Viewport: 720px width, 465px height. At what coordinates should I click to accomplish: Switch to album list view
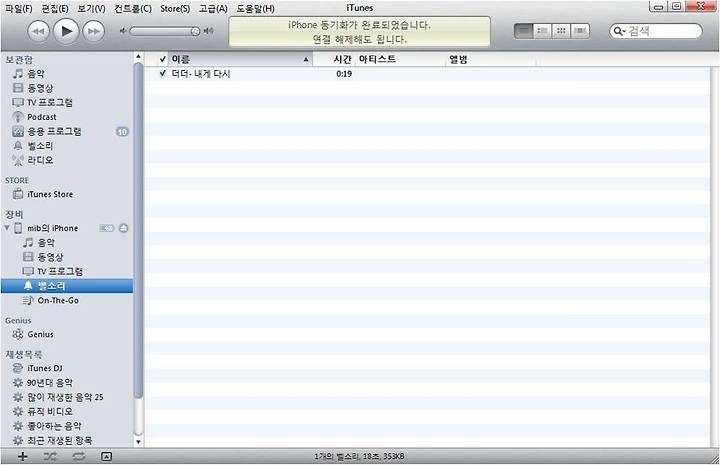point(542,31)
